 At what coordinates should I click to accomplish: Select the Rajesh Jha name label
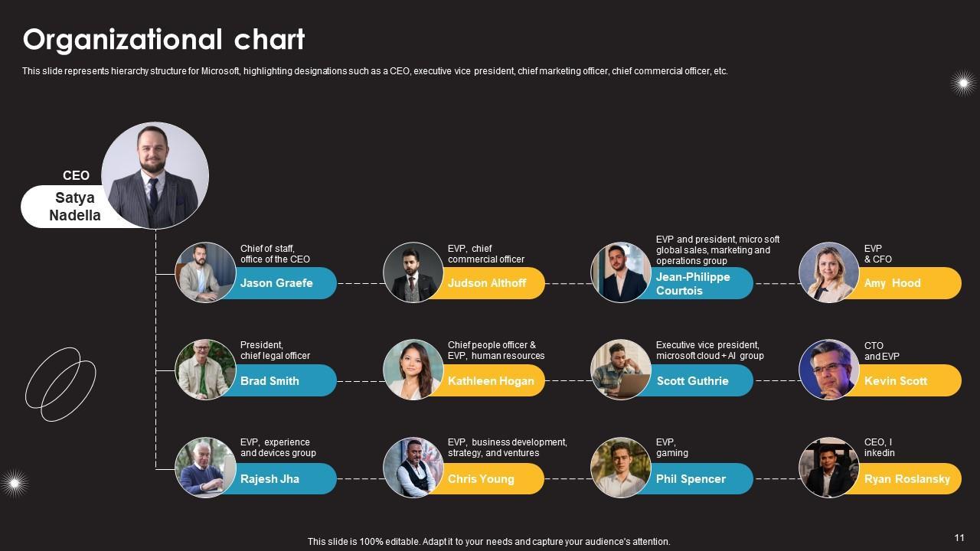coord(270,479)
